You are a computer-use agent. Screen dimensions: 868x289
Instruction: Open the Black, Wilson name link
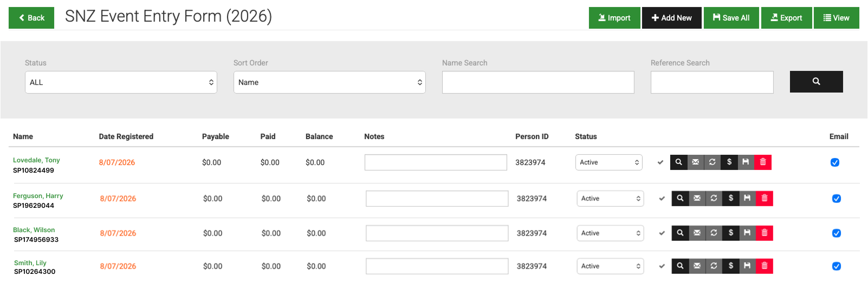(x=34, y=230)
